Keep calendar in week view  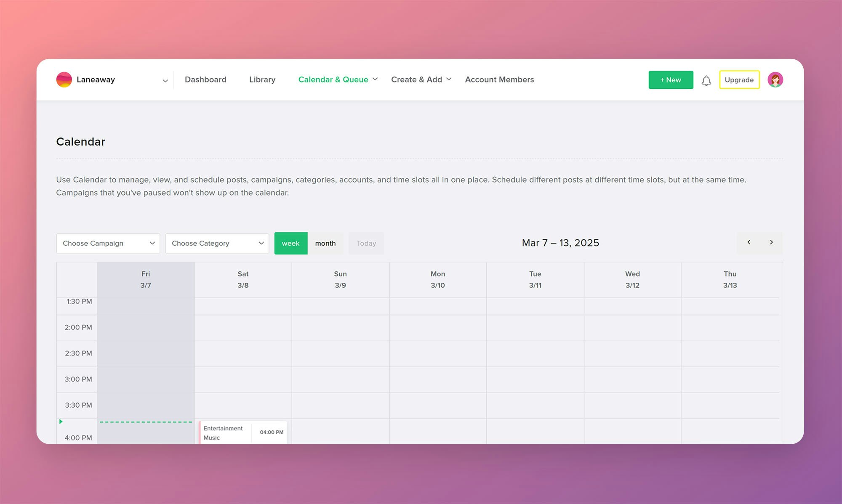[290, 243]
